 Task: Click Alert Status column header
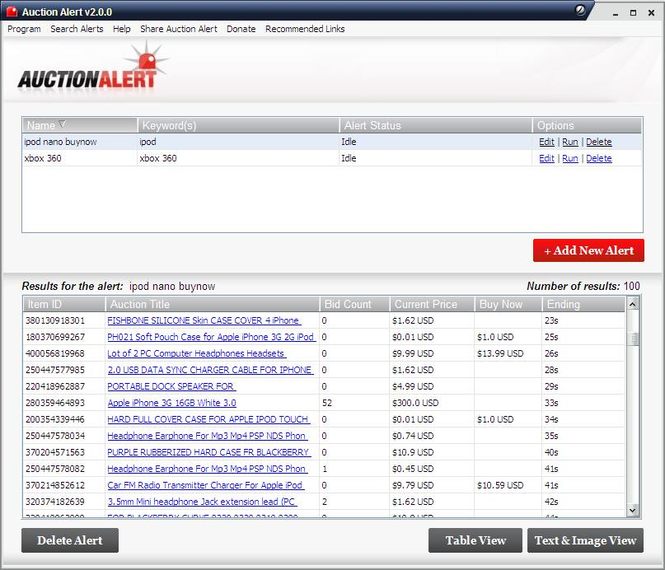(x=436, y=126)
